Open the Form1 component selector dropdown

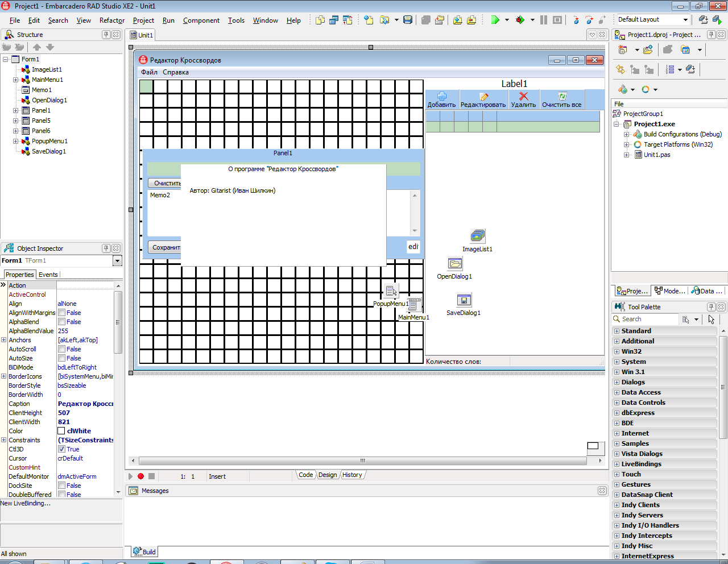pyautogui.click(x=117, y=260)
